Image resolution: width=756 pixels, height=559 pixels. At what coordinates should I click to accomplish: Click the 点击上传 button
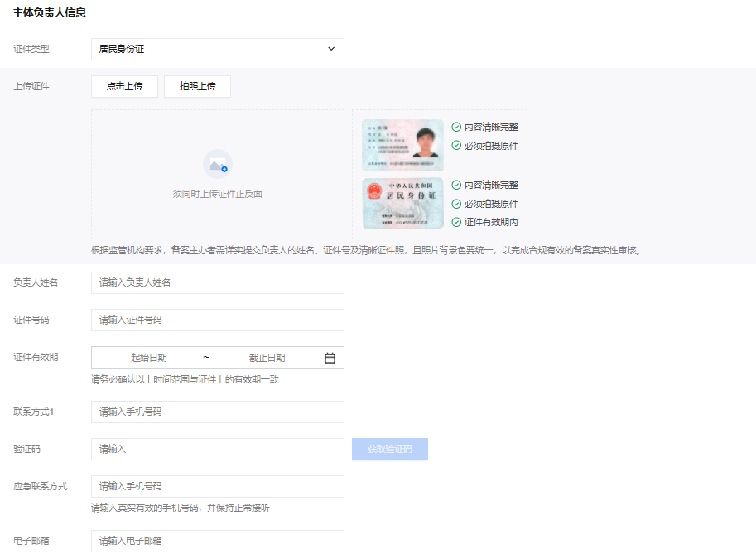(124, 86)
